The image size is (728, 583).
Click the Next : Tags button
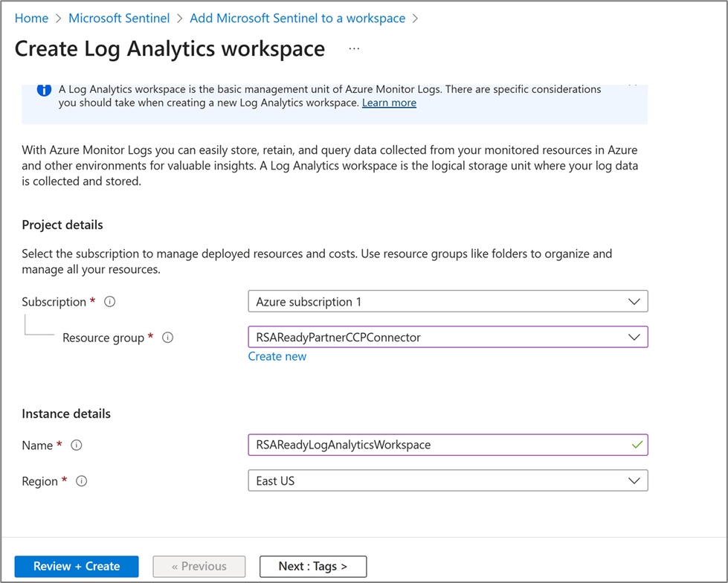point(313,567)
